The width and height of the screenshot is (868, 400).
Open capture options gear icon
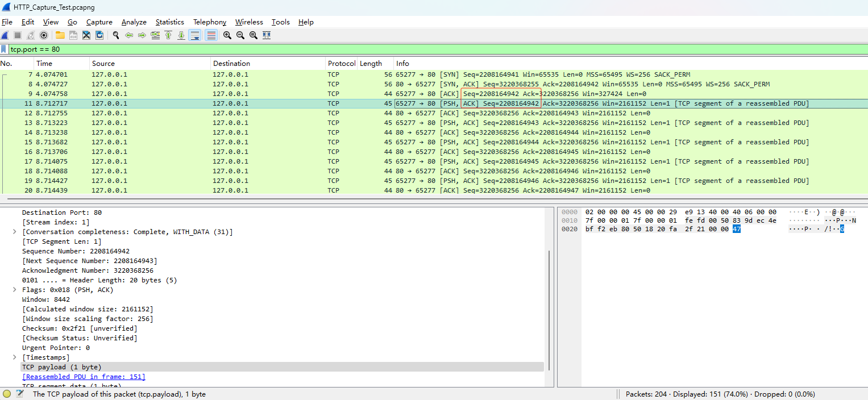44,35
